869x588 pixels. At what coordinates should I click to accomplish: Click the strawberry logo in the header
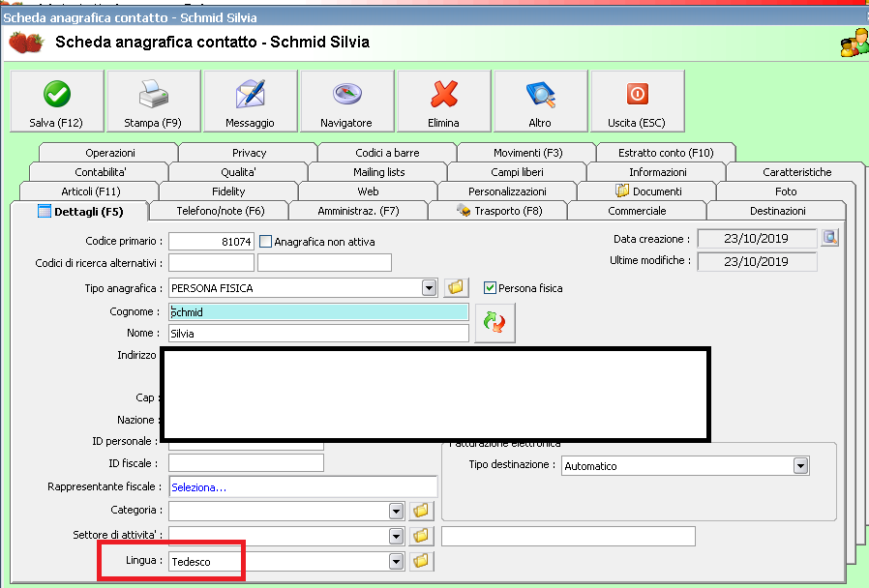coord(26,43)
